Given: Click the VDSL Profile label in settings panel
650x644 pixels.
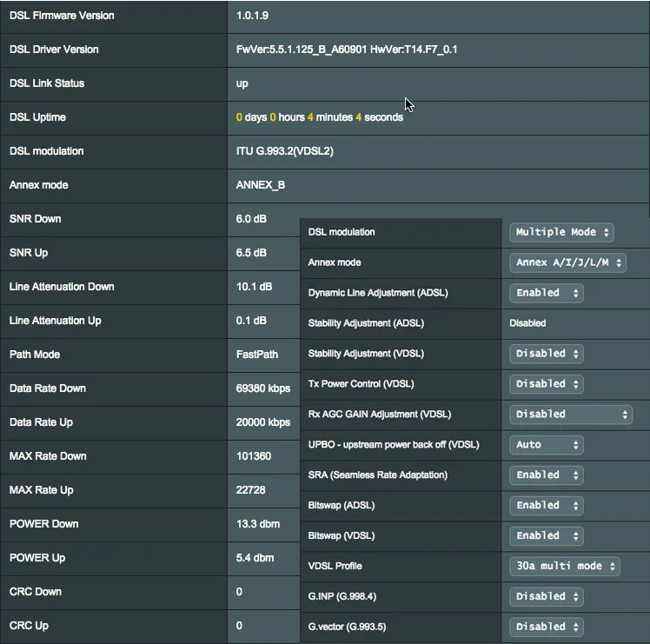Looking at the screenshot, I should (x=335, y=566).
